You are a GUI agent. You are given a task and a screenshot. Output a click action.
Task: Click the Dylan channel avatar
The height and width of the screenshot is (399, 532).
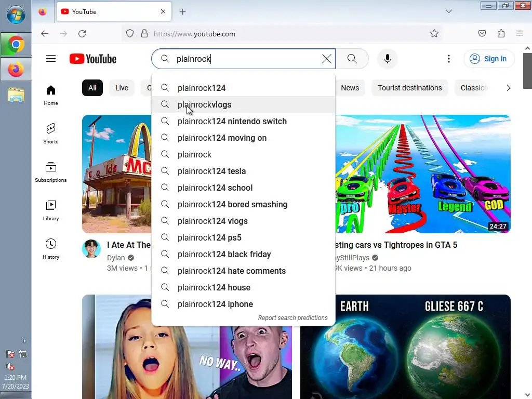(x=91, y=249)
